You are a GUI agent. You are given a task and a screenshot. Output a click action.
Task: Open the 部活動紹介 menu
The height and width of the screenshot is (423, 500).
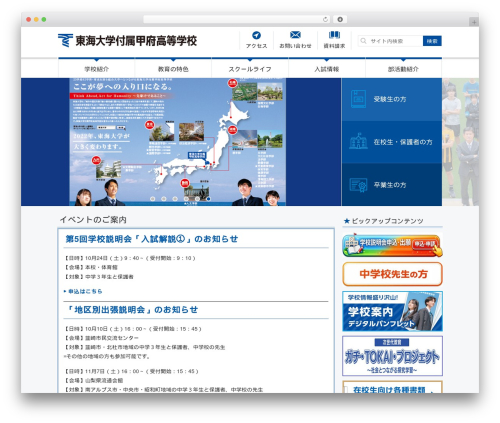pyautogui.click(x=403, y=69)
